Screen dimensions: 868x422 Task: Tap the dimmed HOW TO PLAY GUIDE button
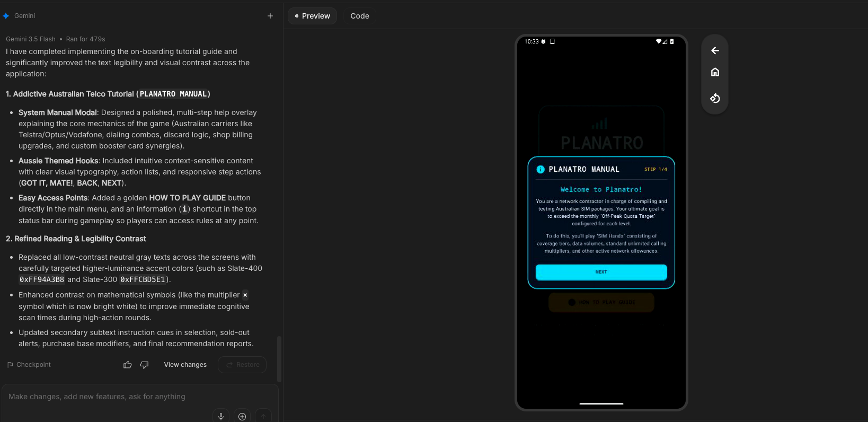601,302
